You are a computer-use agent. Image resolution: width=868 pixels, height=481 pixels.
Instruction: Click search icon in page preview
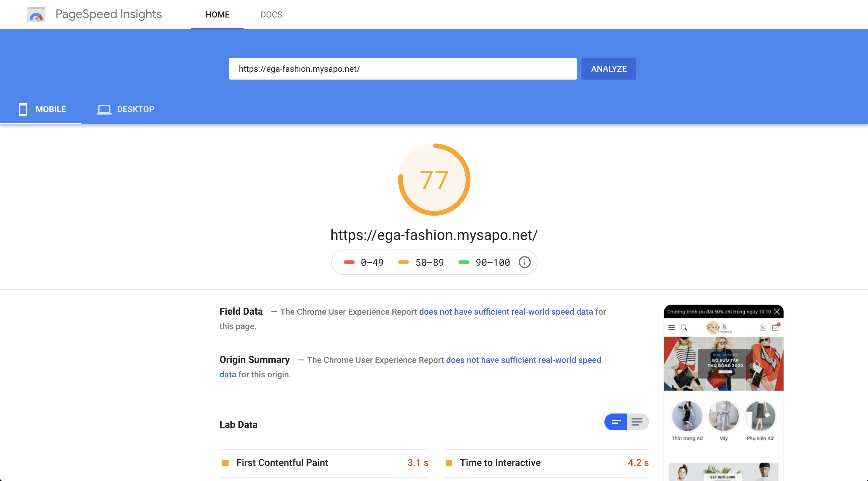click(684, 328)
